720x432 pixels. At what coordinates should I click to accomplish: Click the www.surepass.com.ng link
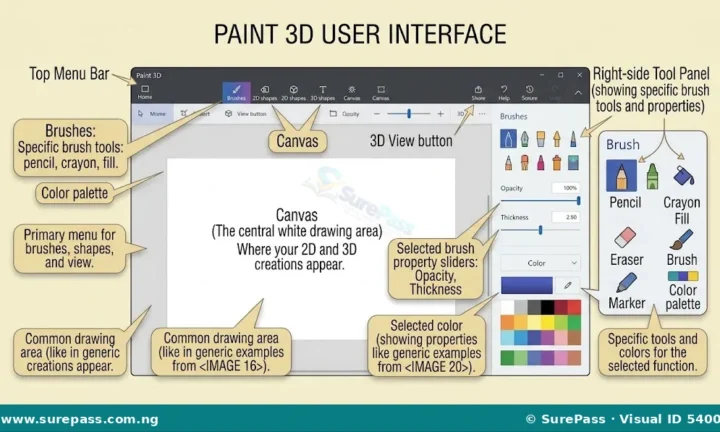pyautogui.click(x=79, y=419)
